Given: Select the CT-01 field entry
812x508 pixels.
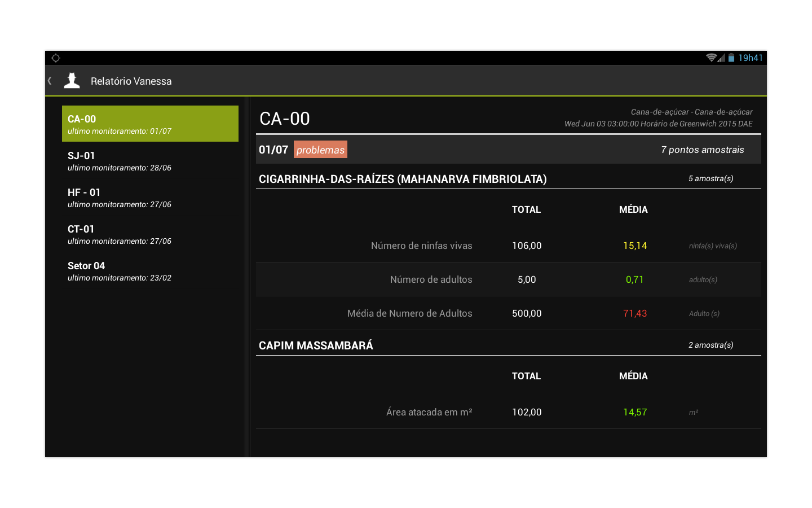Looking at the screenshot, I should tap(150, 234).
